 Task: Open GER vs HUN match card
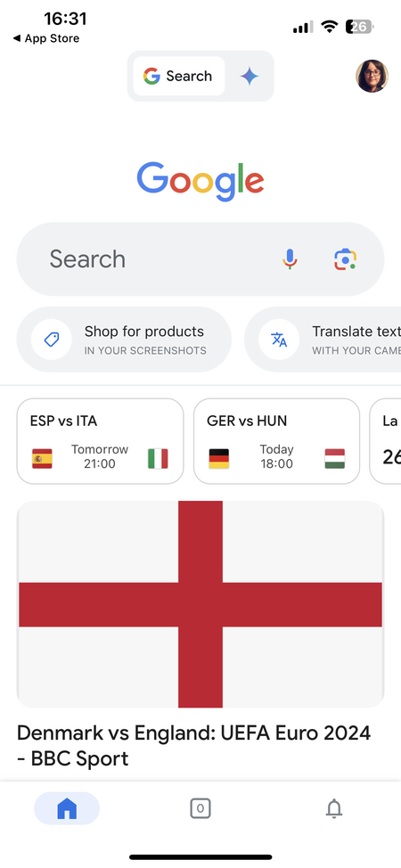[277, 441]
